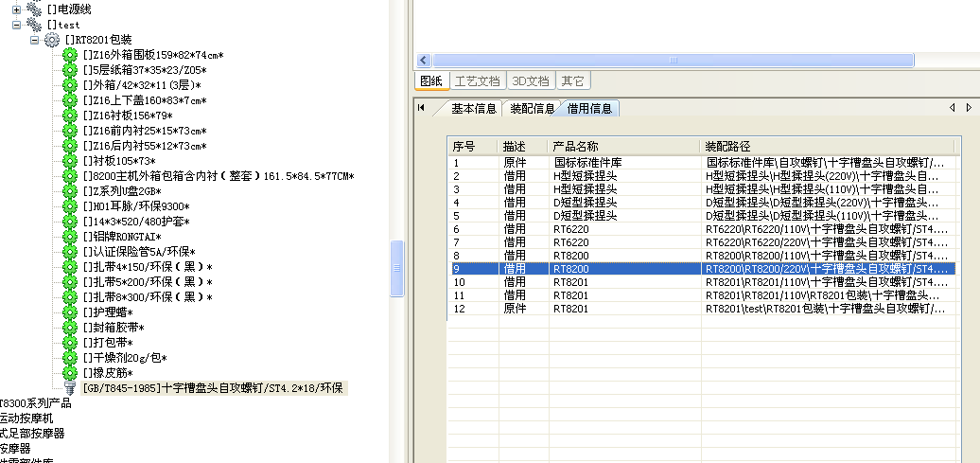
Task: Click the first-tab navigation arrow button
Action: pos(421,108)
